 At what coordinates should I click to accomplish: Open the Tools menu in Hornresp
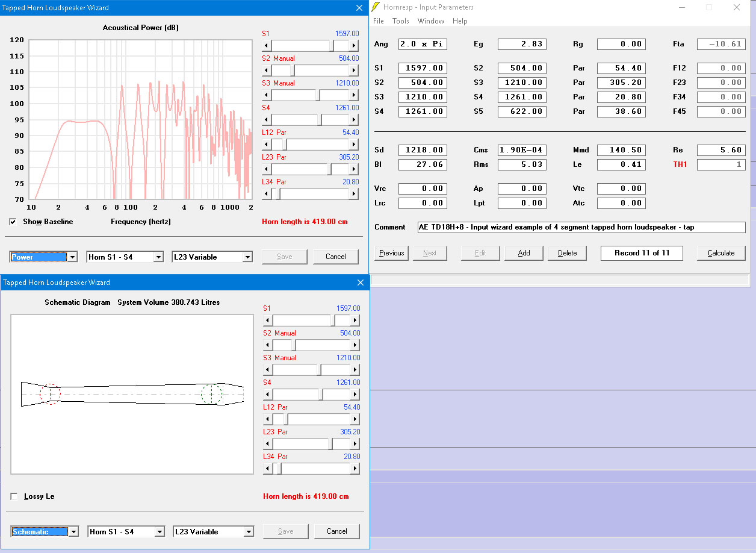[x=401, y=21]
